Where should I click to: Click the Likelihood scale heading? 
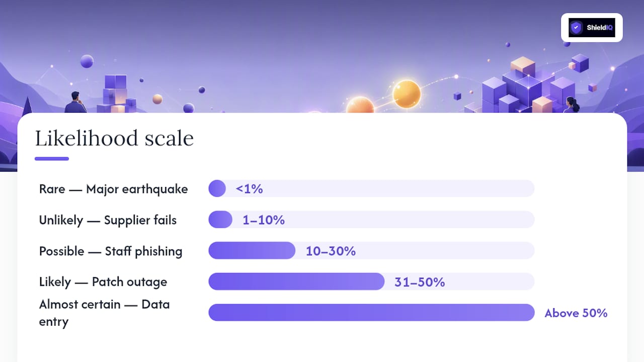pyautogui.click(x=114, y=138)
